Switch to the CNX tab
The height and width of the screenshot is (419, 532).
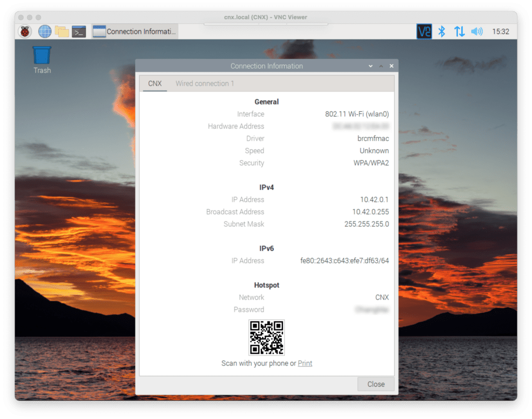pyautogui.click(x=155, y=84)
